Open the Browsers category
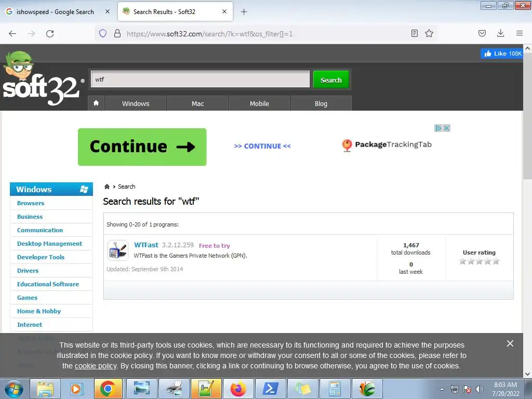The height and width of the screenshot is (399, 532). coord(31,203)
